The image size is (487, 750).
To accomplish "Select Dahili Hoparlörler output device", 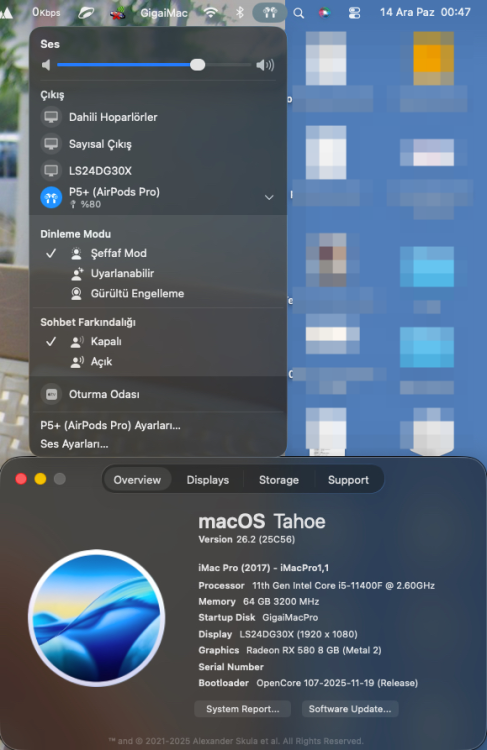I will coord(158,117).
